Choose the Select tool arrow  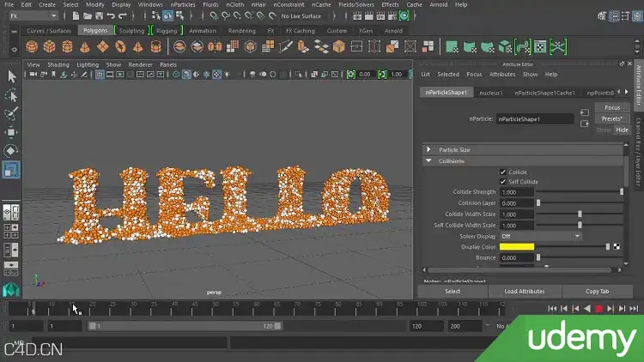(x=11, y=76)
